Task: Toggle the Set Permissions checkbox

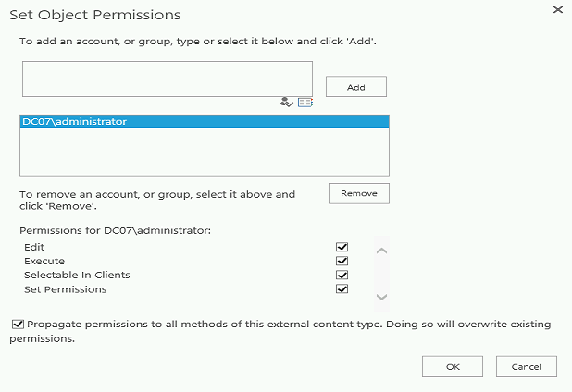Action: tap(342, 289)
